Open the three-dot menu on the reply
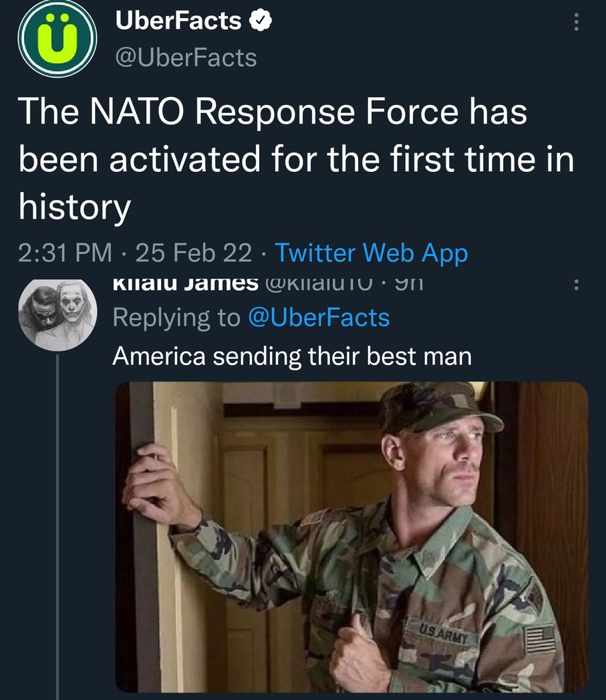606x700 pixels. 576,285
